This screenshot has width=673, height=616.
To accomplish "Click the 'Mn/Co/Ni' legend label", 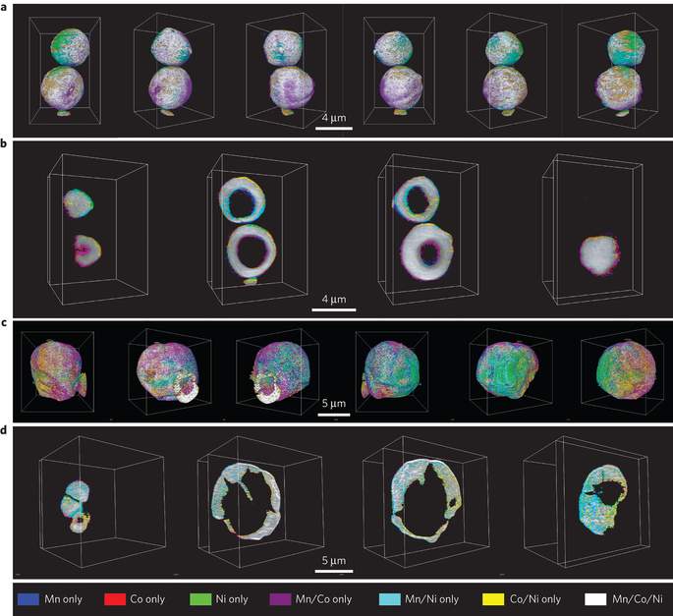I will 638,599.
